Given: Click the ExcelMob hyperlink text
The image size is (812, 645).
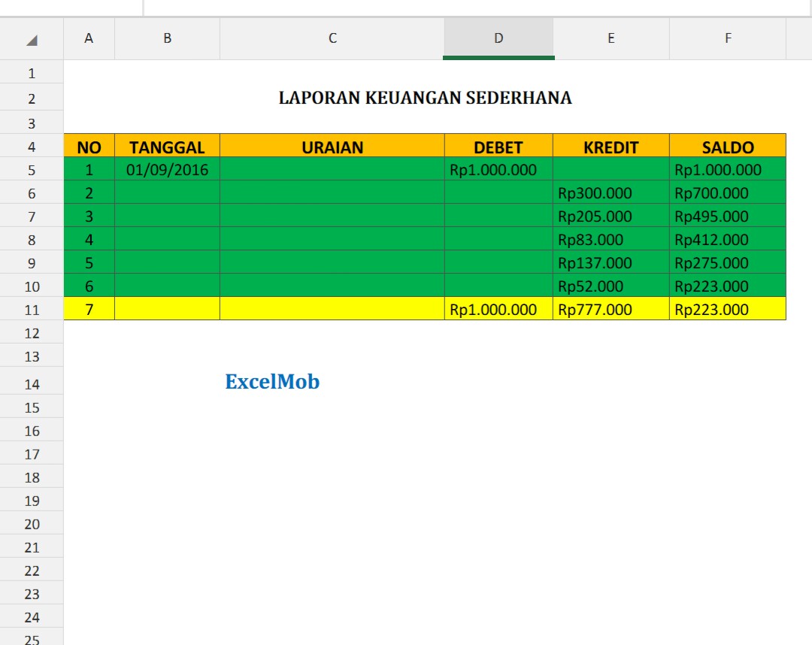Looking at the screenshot, I should pyautogui.click(x=272, y=382).
